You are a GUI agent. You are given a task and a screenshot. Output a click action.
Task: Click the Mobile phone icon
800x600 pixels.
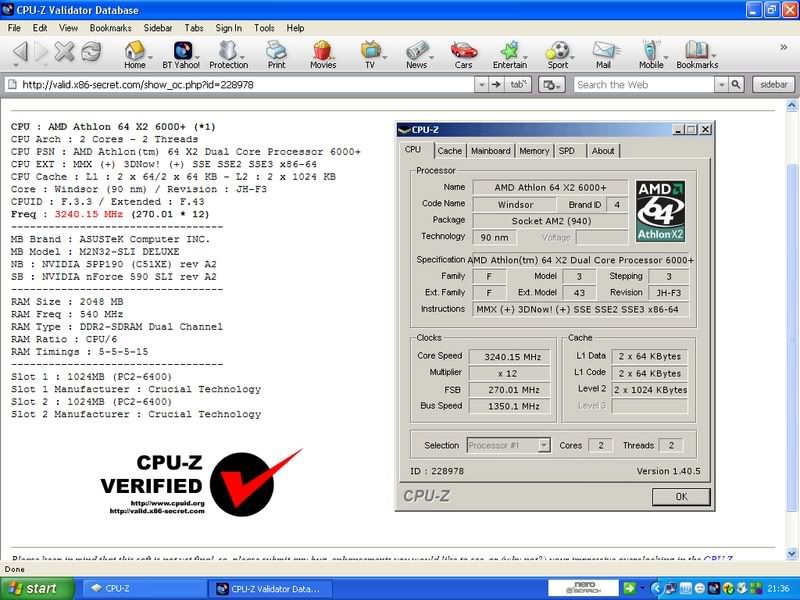click(651, 55)
